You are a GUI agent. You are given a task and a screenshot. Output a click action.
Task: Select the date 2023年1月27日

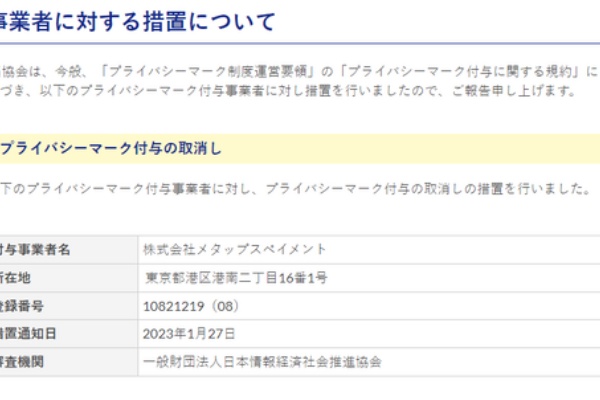click(190, 333)
